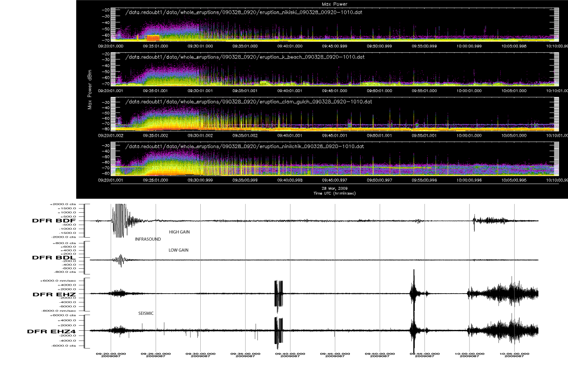Click the "+2000.0 cts" value on the DFR BDF scale
The image size is (568, 392).
click(63, 204)
